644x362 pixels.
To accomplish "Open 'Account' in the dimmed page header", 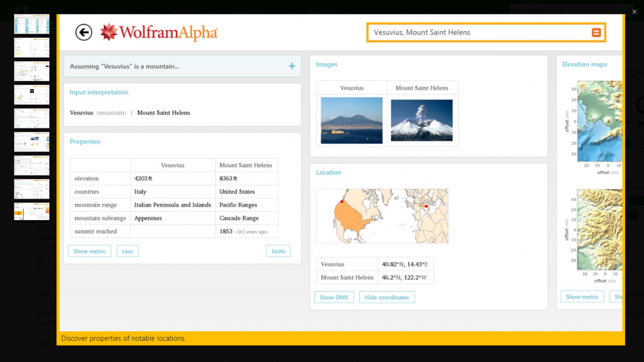I will click(320, 10).
